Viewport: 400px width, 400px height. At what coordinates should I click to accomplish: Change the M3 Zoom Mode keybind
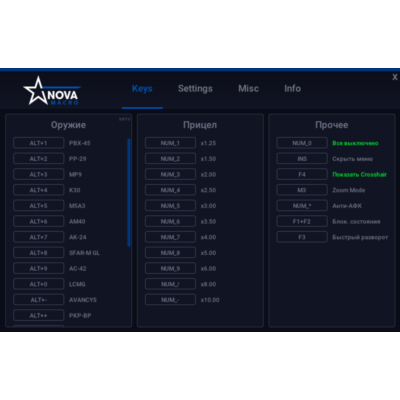(302, 190)
